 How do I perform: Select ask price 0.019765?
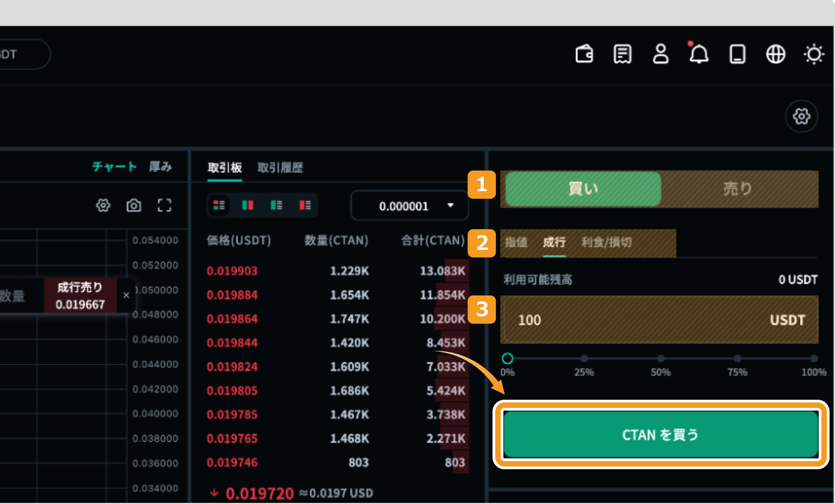tap(232, 438)
